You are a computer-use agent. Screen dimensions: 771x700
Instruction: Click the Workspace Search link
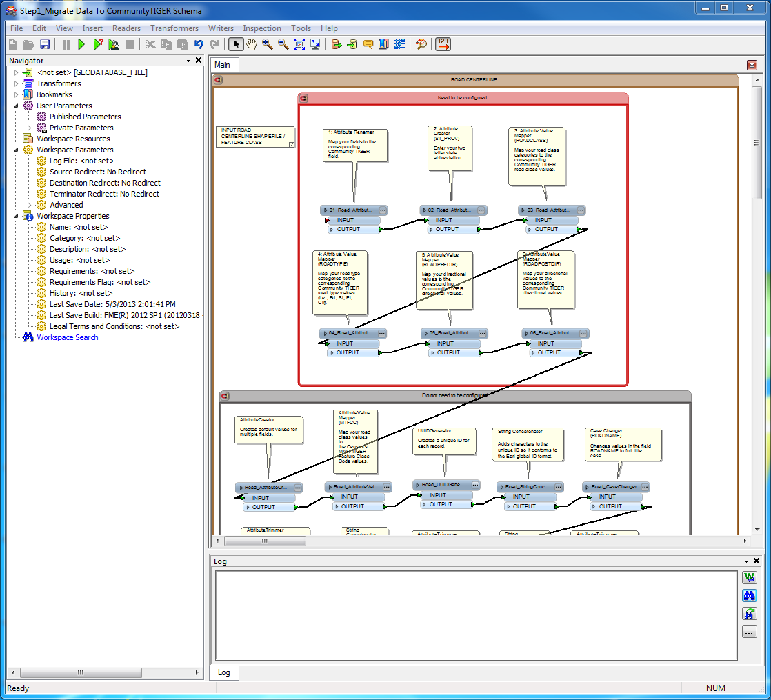[x=68, y=337]
